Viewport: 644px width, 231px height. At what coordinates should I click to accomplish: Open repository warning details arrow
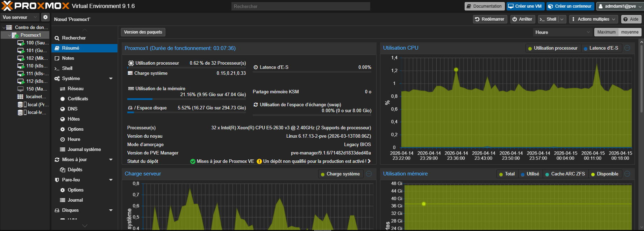(369, 161)
